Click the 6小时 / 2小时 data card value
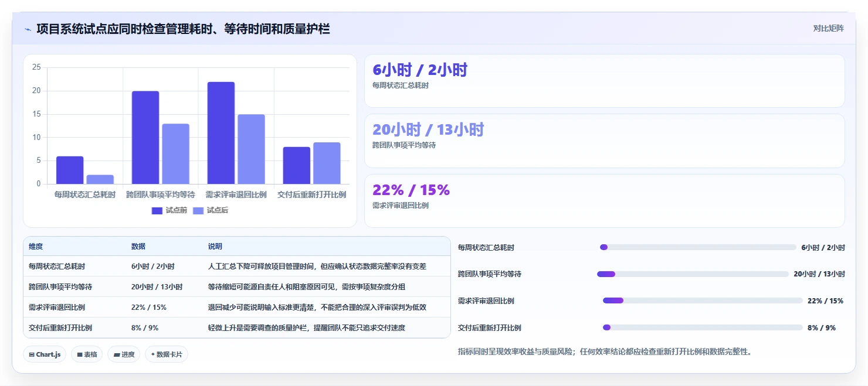The width and height of the screenshot is (868, 386). click(420, 70)
